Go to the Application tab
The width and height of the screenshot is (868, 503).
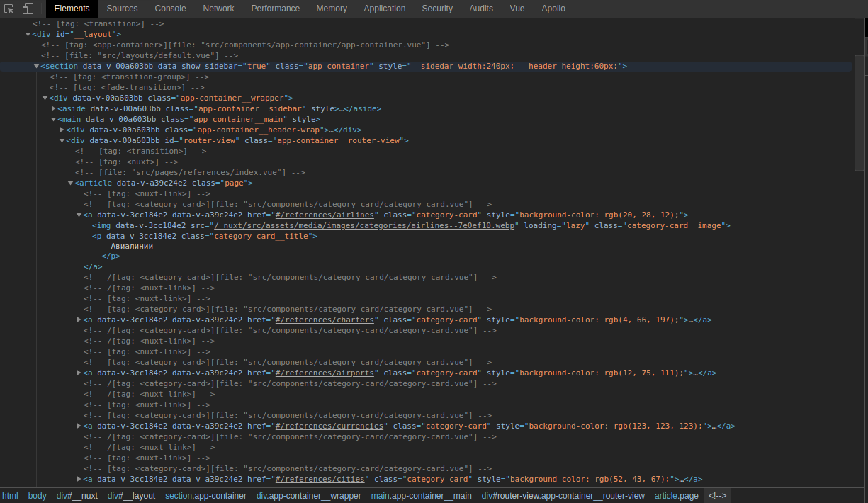[384, 9]
